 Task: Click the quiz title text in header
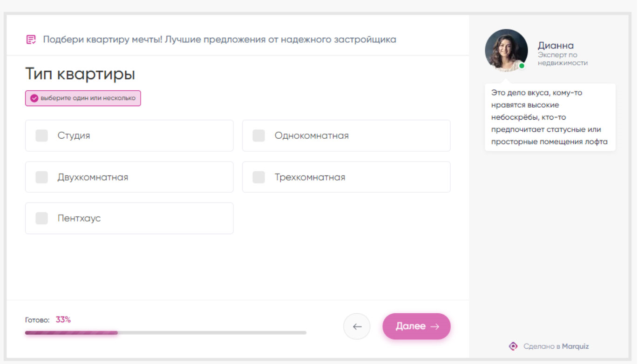(x=219, y=40)
